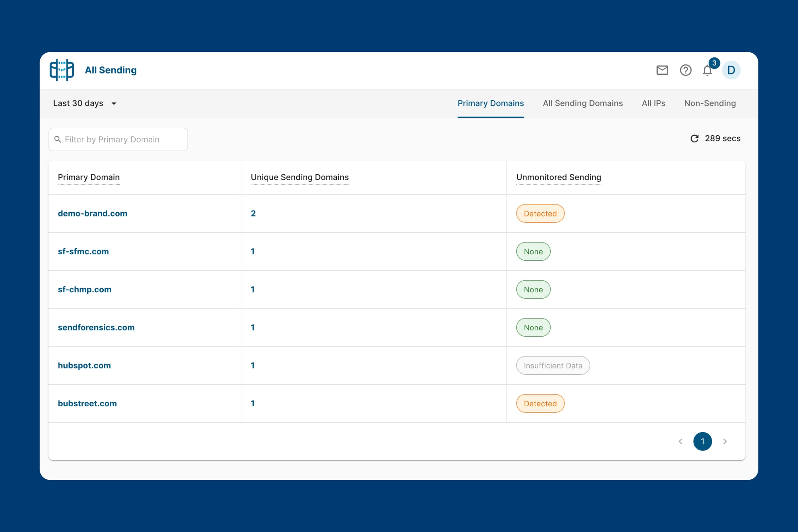
Task: Select the Primary Domains tab
Action: 491,103
